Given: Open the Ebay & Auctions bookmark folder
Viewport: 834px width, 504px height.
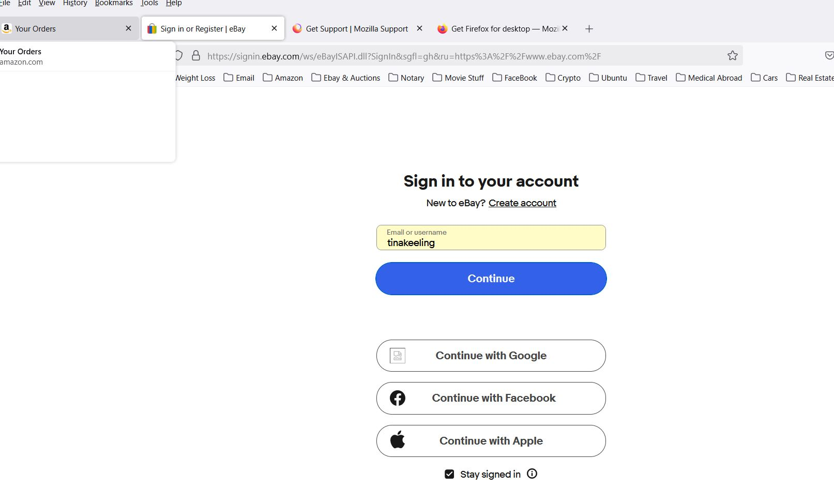Looking at the screenshot, I should coord(346,78).
